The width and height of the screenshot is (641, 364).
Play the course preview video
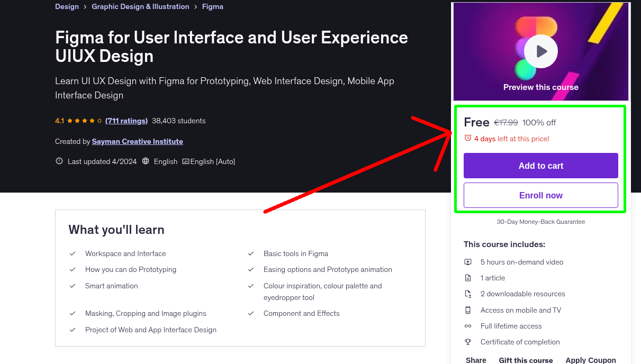[540, 51]
